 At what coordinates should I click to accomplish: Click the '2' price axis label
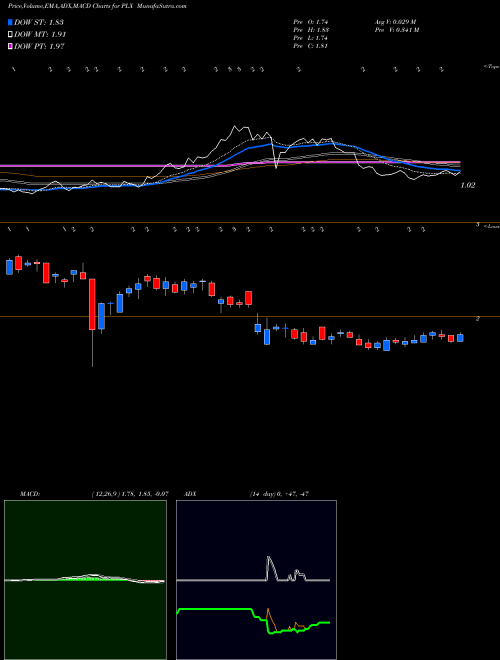coord(478,319)
